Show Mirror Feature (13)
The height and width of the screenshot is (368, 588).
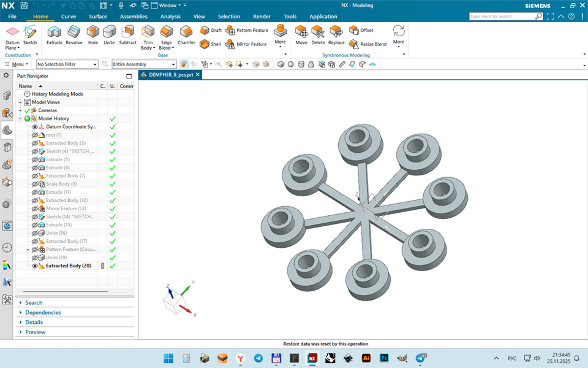[35, 209]
